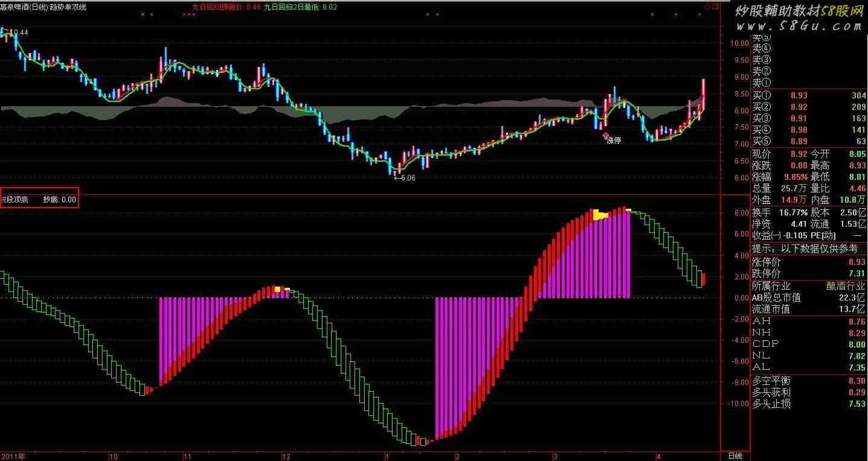Open the www.58Gu.com watermark link
This screenshot has width=868, height=461.
799,26
